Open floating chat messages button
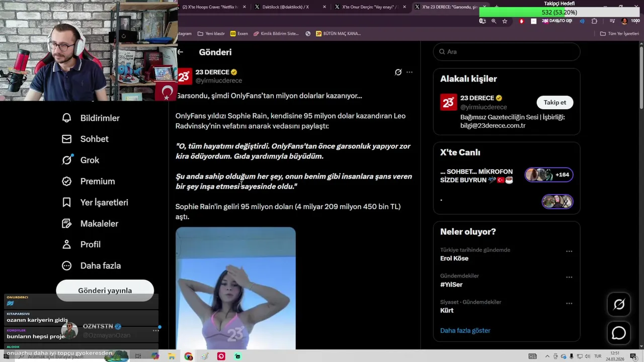644x362 pixels. click(x=619, y=333)
